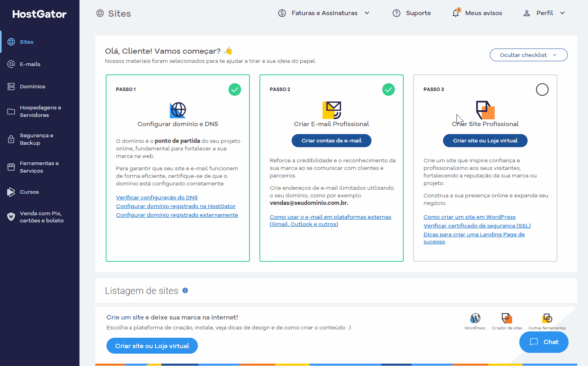Viewport: 588px width, 366px height.
Task: Click the Meus avisos bell icon
Action: pos(456,13)
